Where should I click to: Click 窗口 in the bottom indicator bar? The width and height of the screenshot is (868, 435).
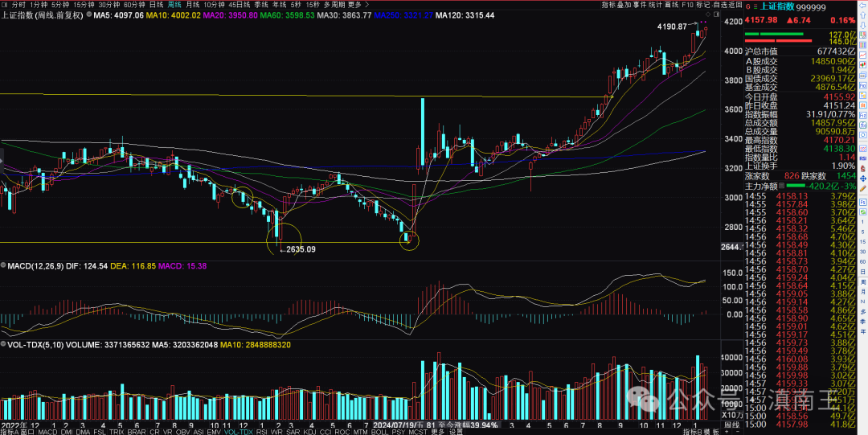[x=27, y=432]
